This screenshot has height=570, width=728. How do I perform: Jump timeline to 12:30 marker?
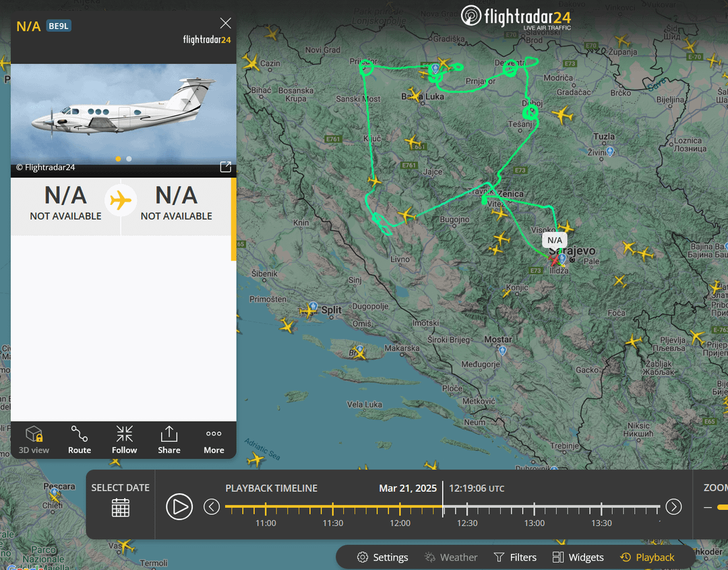tap(467, 508)
